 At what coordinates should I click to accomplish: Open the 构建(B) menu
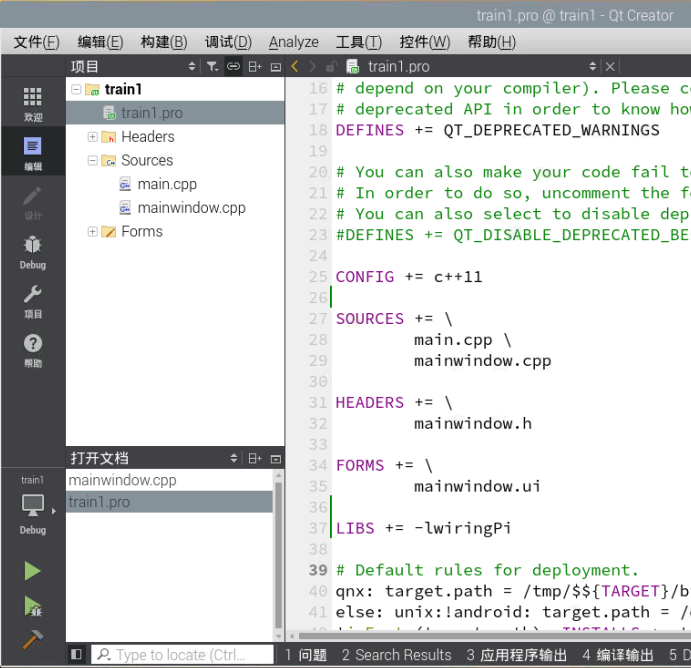[x=164, y=42]
